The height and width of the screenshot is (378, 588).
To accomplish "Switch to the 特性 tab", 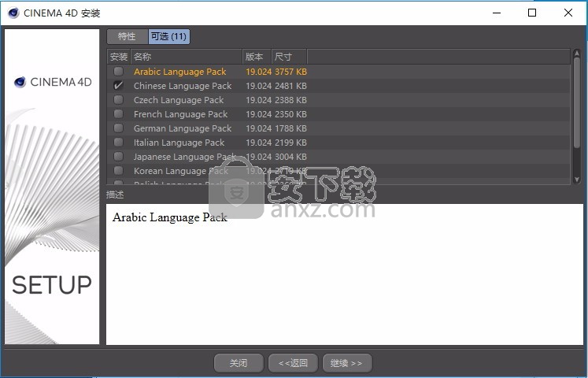I will click(x=128, y=36).
